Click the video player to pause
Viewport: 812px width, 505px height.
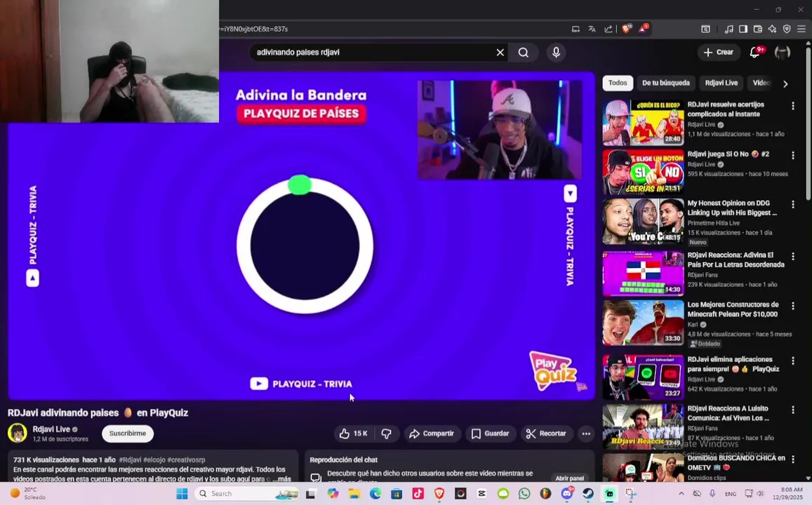pos(302,236)
